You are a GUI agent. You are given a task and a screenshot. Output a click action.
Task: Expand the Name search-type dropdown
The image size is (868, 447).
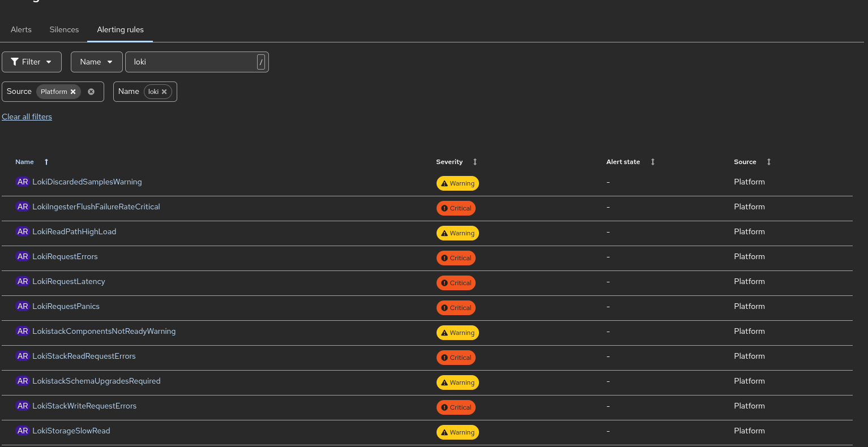point(96,62)
